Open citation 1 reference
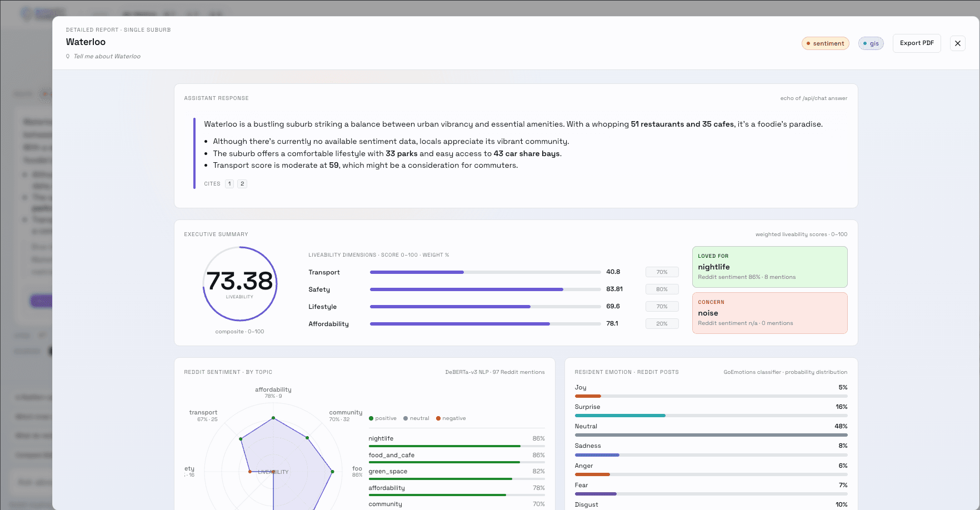Image resolution: width=980 pixels, height=510 pixels. pyautogui.click(x=229, y=184)
